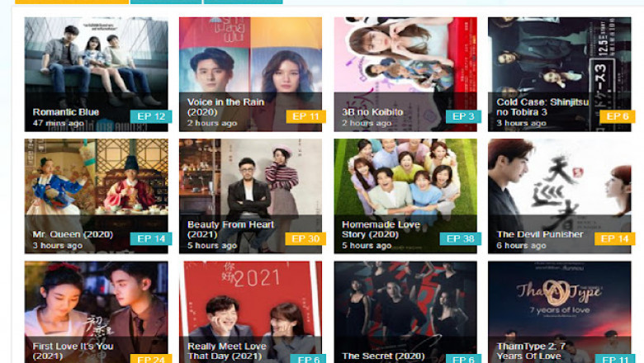Screen dimensions: 644x363
Task: Open Beauty From Heart (2021) title link
Action: click(x=230, y=229)
